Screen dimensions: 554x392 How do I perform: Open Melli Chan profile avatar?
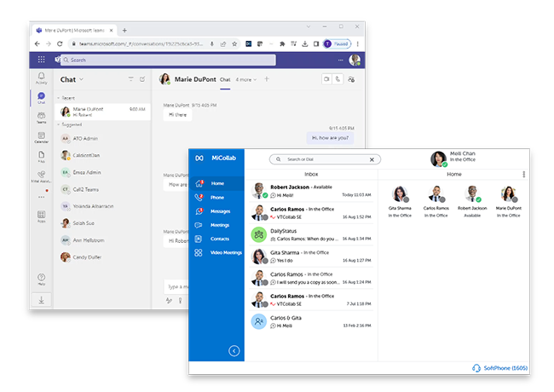coord(438,159)
